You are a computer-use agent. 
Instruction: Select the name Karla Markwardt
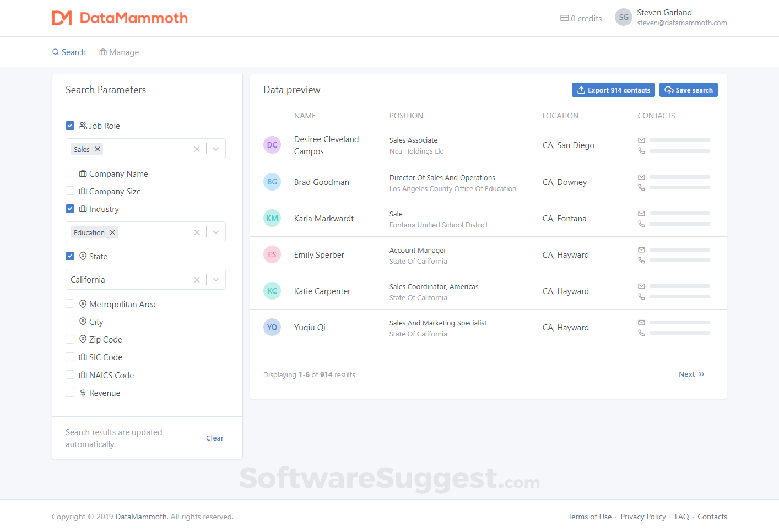[324, 219]
